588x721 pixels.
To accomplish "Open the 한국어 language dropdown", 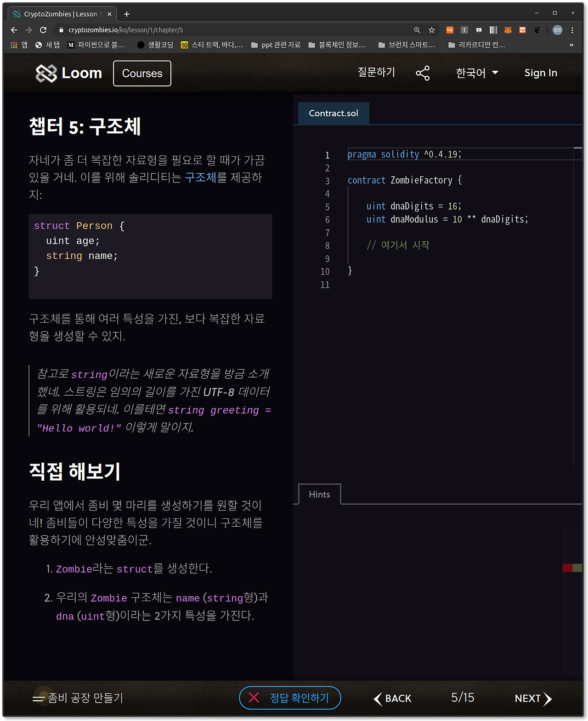I will pos(477,73).
